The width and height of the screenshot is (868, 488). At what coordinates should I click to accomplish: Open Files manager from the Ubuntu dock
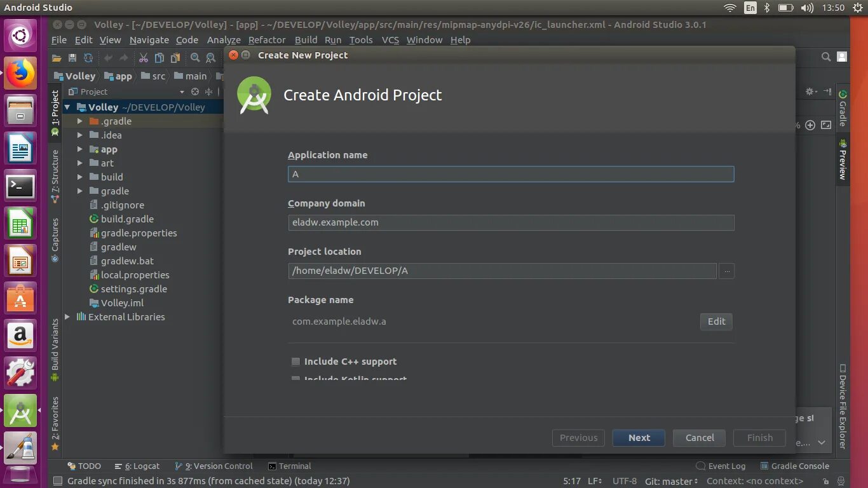(x=20, y=111)
